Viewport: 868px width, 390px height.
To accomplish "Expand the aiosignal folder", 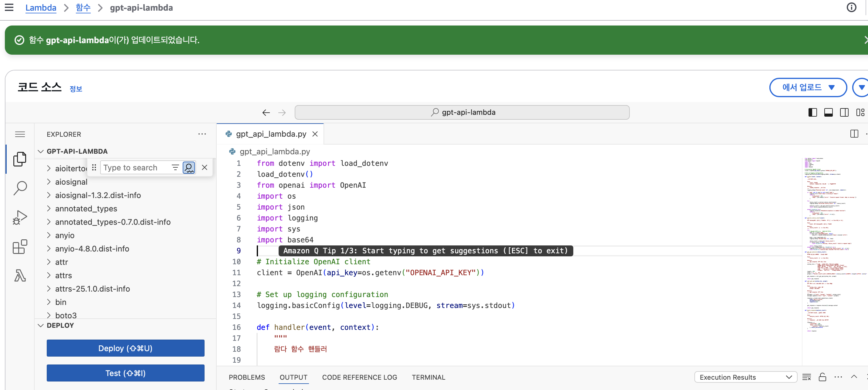I will coord(71,182).
